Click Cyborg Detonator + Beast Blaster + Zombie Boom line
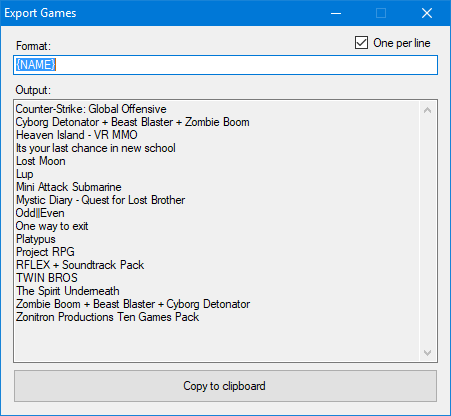Viewport: 451px width, 416px height. pyautogui.click(x=133, y=122)
